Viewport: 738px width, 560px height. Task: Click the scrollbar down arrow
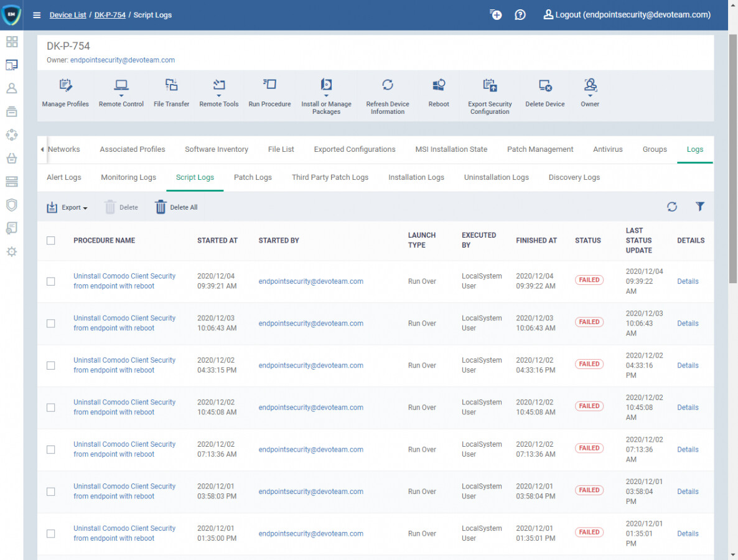(733, 555)
